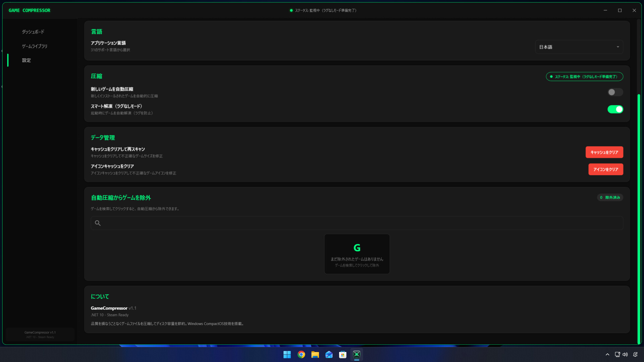Click the green G placeholder icon
The width and height of the screenshot is (644, 362).
coord(357,248)
